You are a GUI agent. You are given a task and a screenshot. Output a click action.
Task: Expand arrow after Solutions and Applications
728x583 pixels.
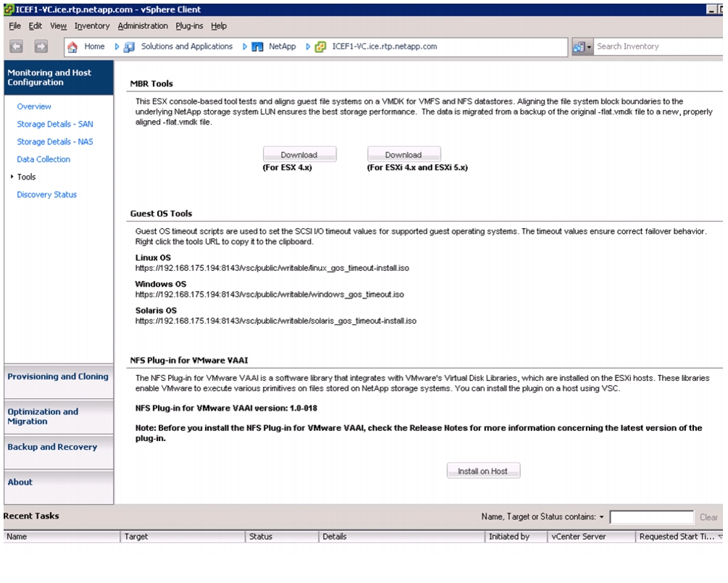coord(244,46)
